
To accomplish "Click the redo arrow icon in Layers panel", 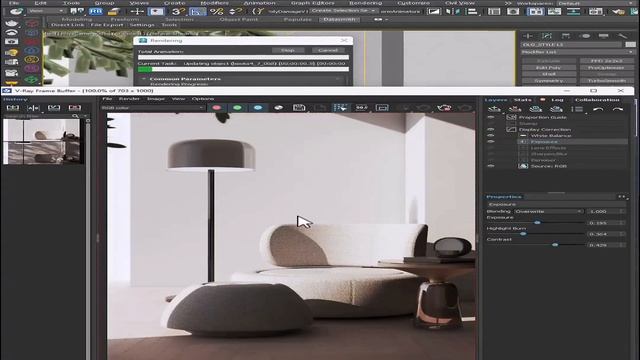I will (x=618, y=109).
